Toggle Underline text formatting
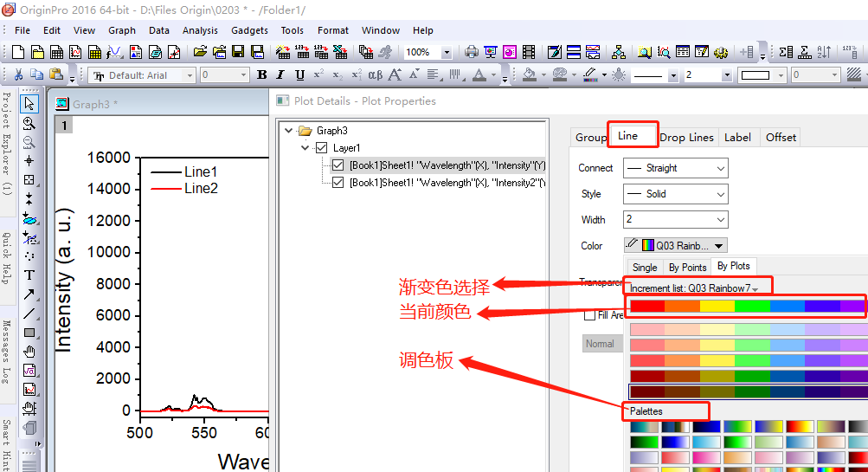Viewport: 868px width, 472px height. click(299, 74)
